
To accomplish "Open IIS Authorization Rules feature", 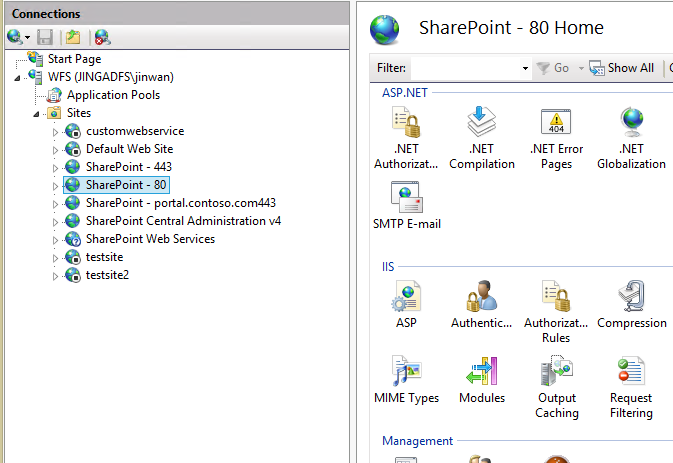I will (x=556, y=312).
